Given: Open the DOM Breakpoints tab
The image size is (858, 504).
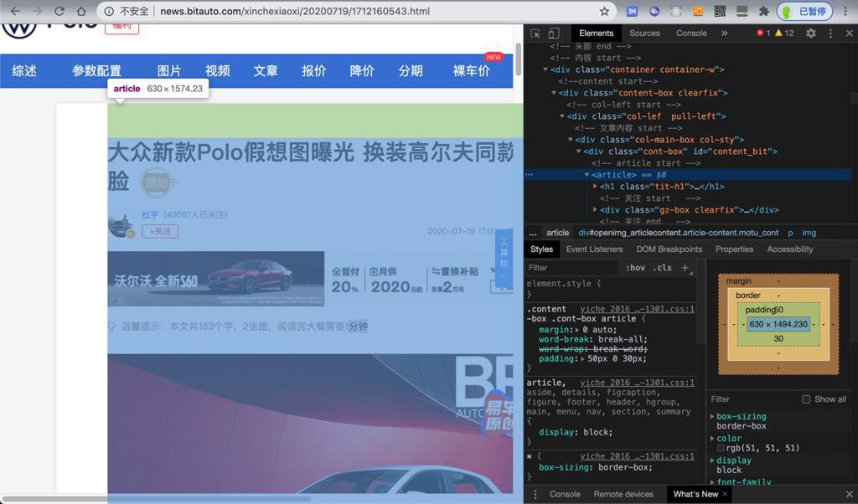Looking at the screenshot, I should (x=669, y=249).
